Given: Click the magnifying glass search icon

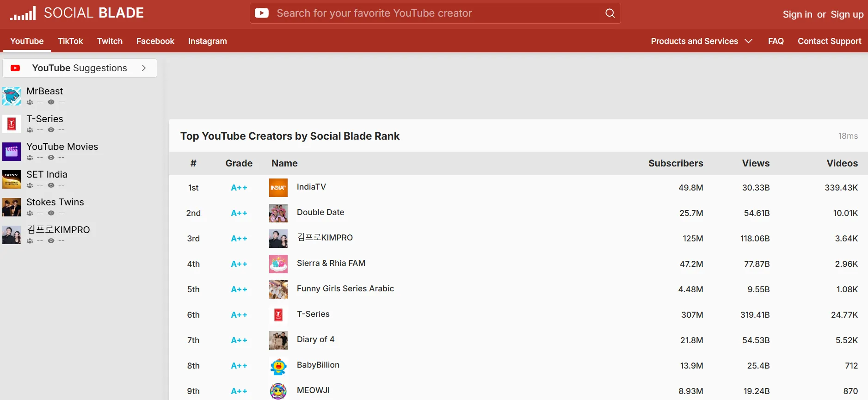Looking at the screenshot, I should (x=610, y=13).
